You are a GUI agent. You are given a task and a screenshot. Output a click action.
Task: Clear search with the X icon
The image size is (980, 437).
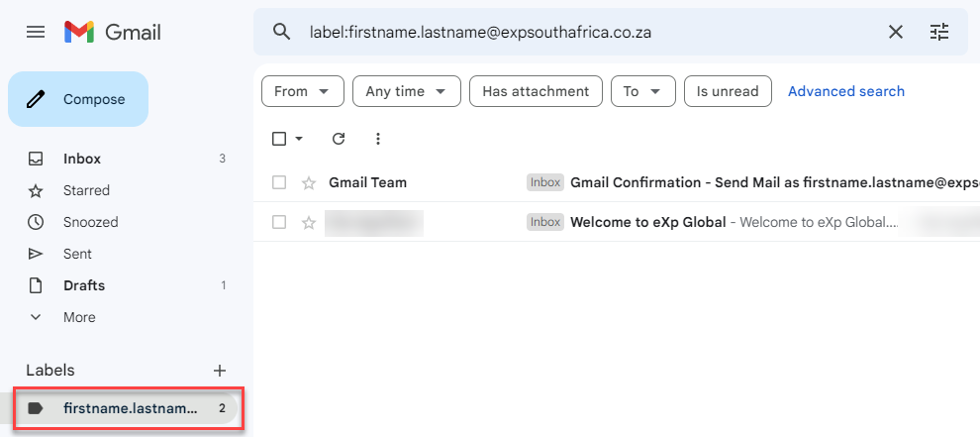click(x=896, y=32)
